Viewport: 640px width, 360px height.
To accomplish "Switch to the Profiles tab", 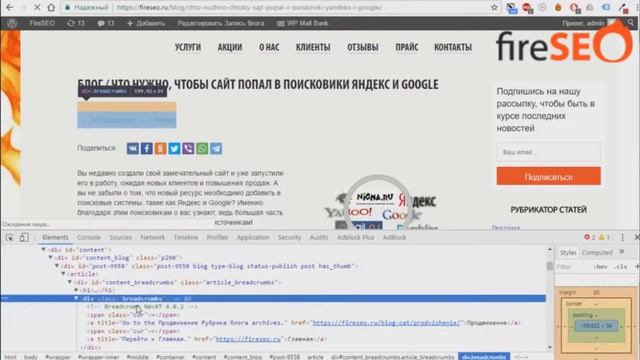I will point(217,238).
